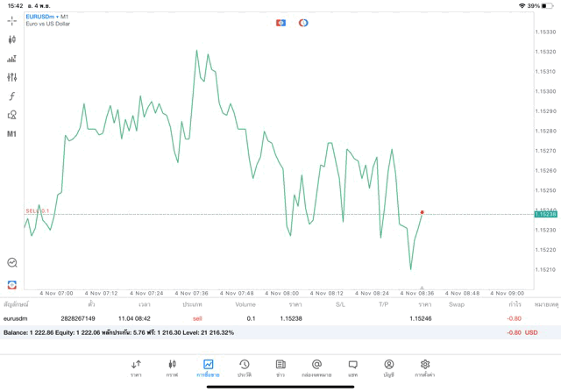Open the Account profile icon
The height and width of the screenshot is (392, 561).
coord(388,367)
